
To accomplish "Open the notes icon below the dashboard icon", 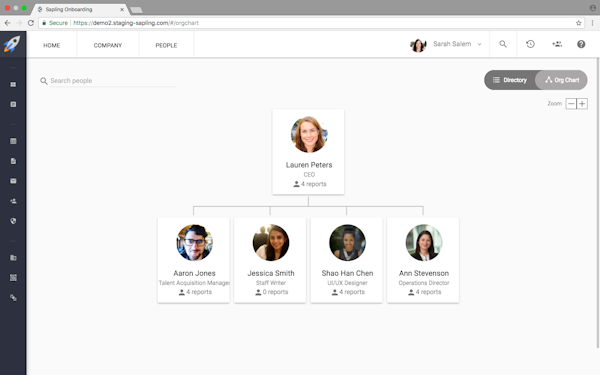I will 13,104.
